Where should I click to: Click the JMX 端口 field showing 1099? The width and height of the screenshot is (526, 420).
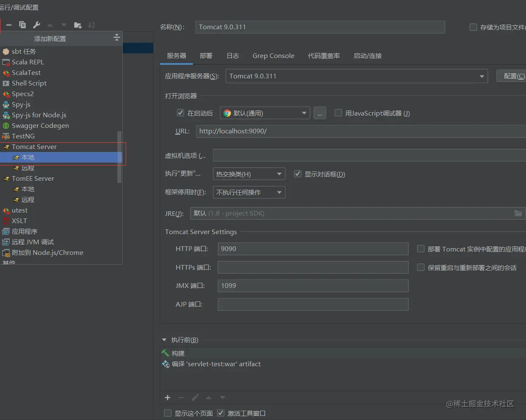coord(313,286)
